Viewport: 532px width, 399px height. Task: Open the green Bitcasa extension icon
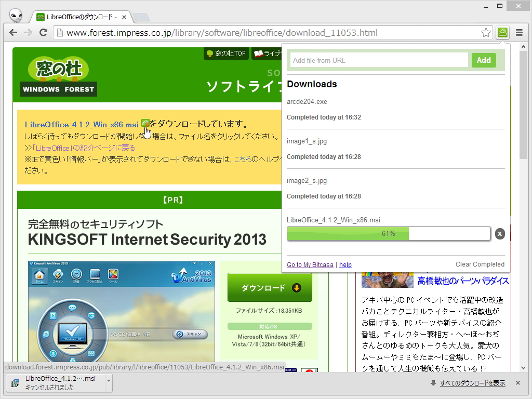[502, 32]
